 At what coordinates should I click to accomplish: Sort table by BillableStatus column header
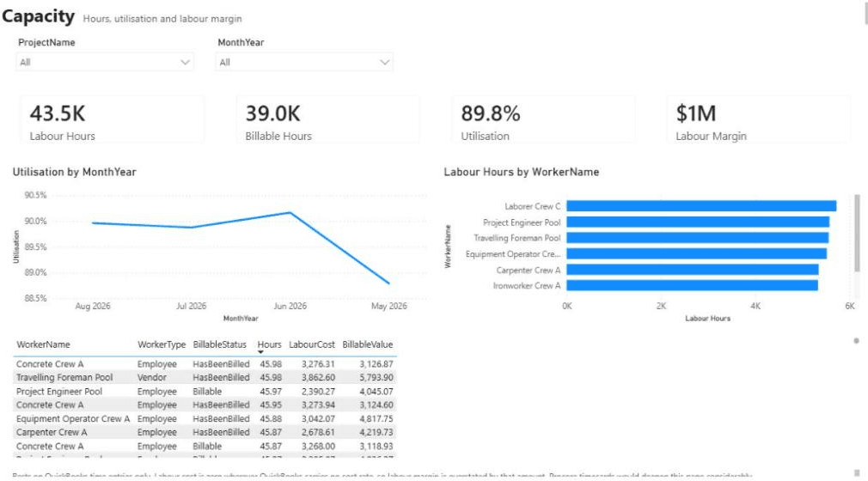point(220,344)
